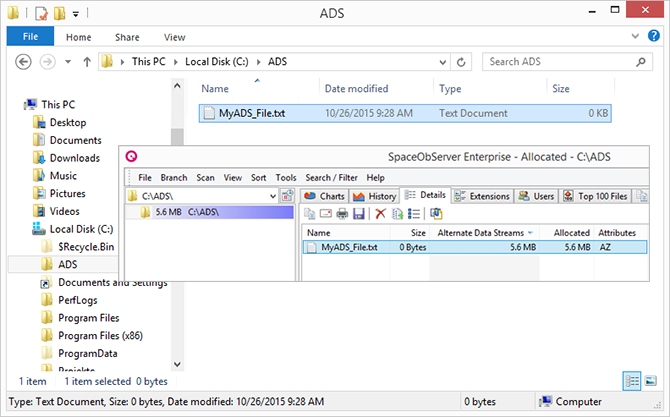Click the export list icon with green arrow
The height and width of the screenshot is (417, 670).
[397, 213]
